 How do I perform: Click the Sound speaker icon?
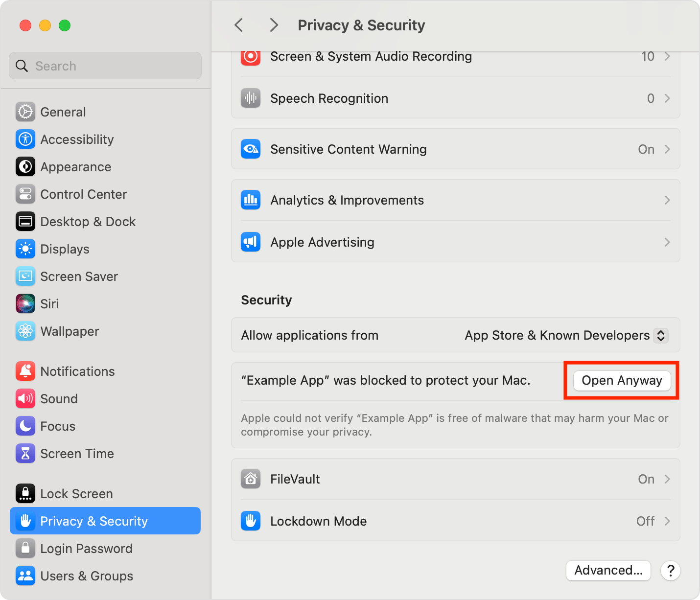[x=25, y=398]
